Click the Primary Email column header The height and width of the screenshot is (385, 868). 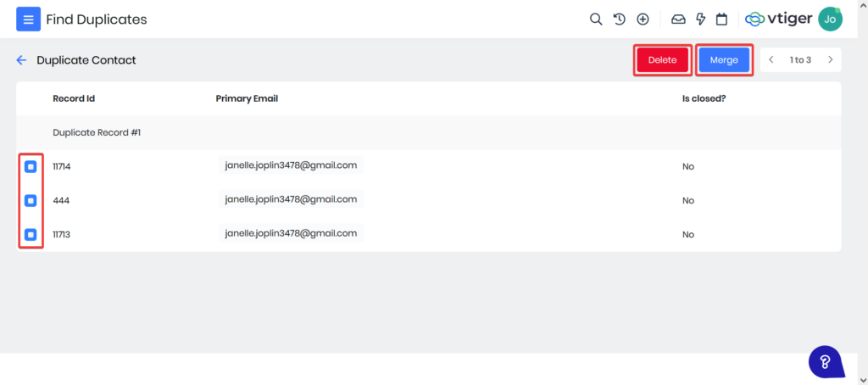pyautogui.click(x=247, y=98)
